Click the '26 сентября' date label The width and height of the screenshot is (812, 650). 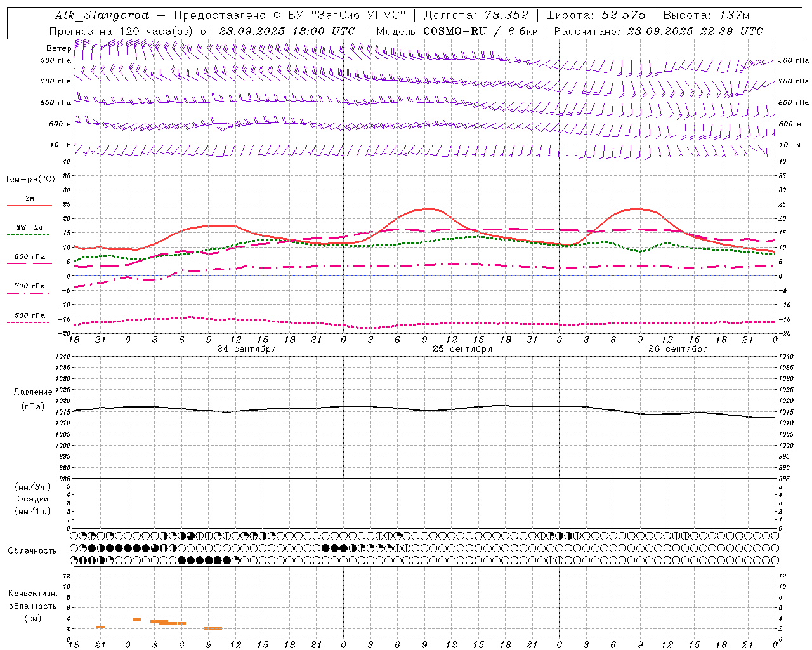[678, 349]
